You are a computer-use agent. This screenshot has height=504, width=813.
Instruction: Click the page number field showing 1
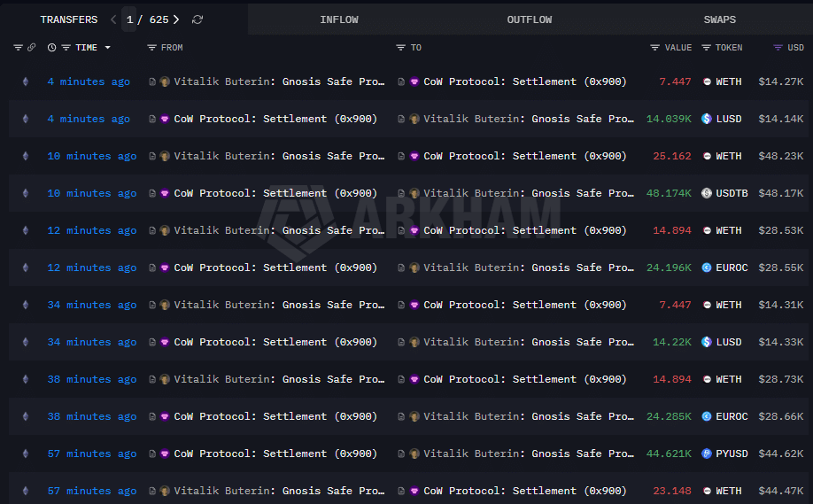pos(129,19)
